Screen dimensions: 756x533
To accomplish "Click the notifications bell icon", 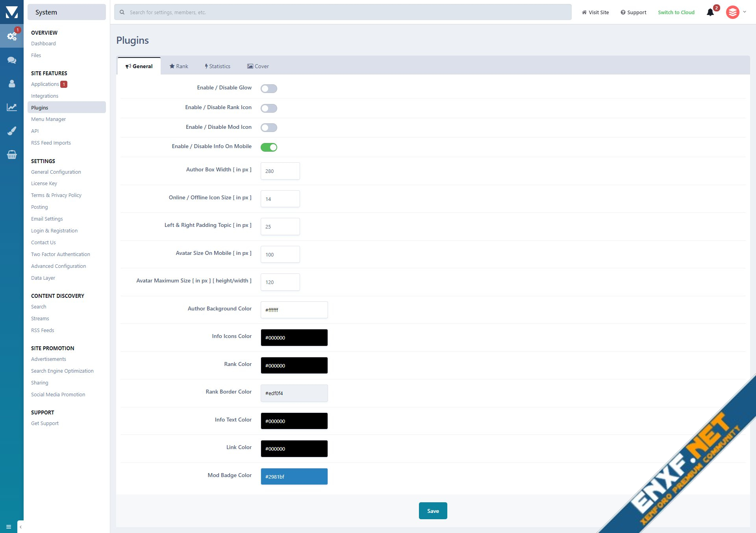I will 710,12.
